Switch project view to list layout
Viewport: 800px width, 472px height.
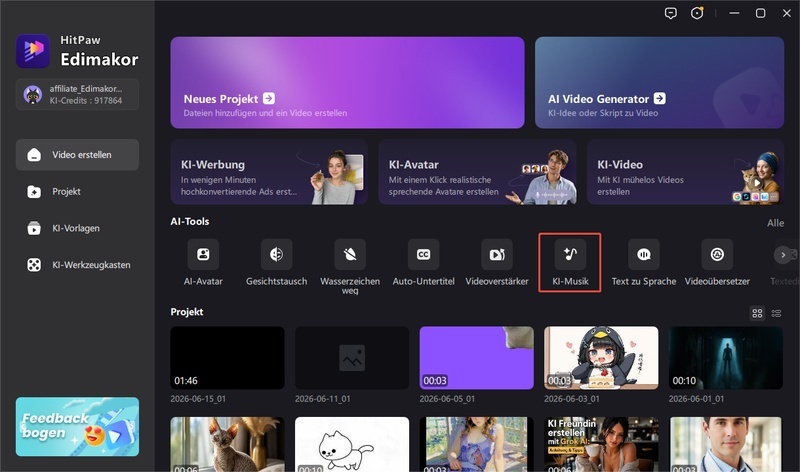tap(777, 313)
